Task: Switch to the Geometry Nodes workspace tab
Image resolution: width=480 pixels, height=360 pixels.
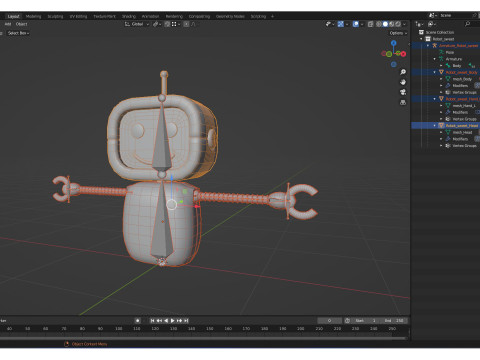Action: point(230,16)
